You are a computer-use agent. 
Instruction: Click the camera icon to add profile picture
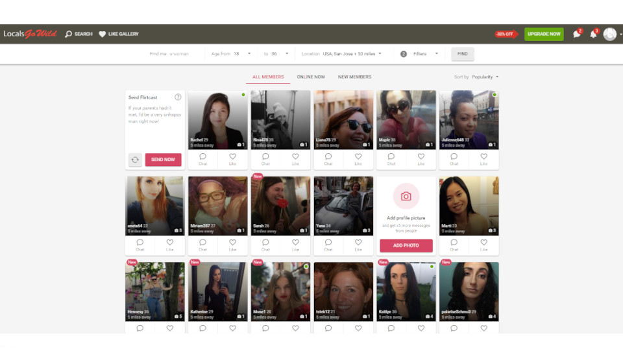(x=406, y=196)
